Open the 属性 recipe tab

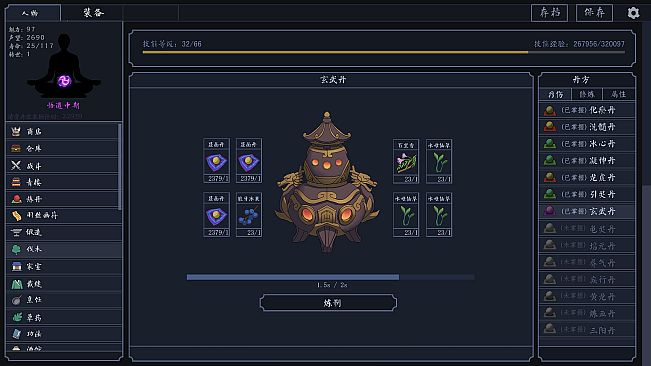[619, 94]
